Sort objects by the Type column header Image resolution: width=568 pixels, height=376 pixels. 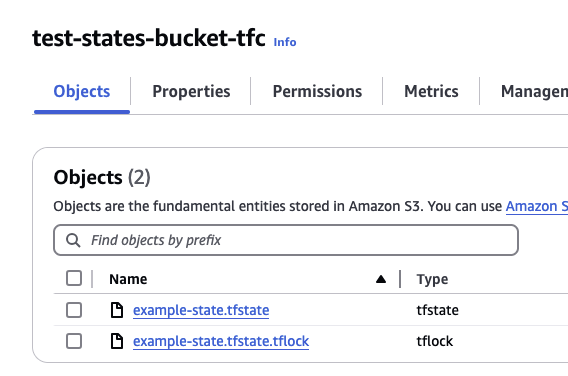pyautogui.click(x=432, y=279)
